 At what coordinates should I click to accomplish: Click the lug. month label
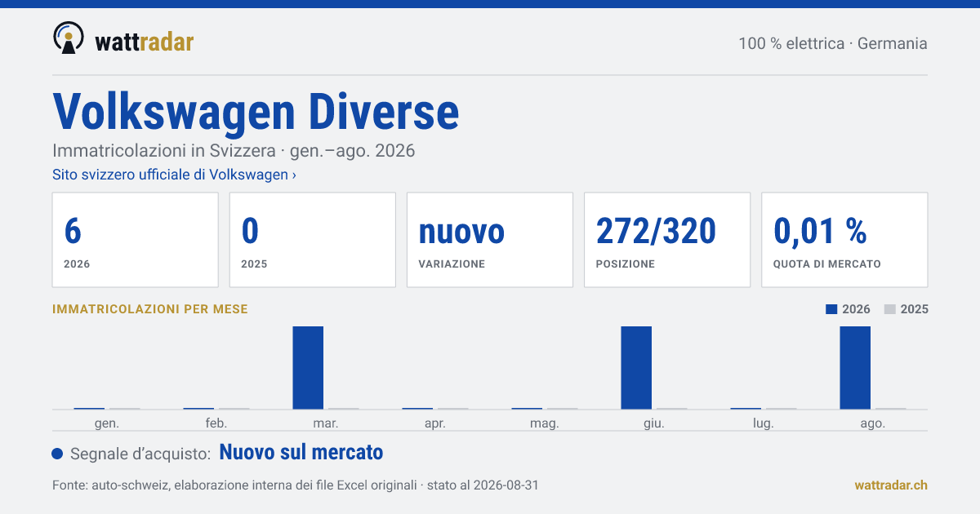click(x=764, y=423)
